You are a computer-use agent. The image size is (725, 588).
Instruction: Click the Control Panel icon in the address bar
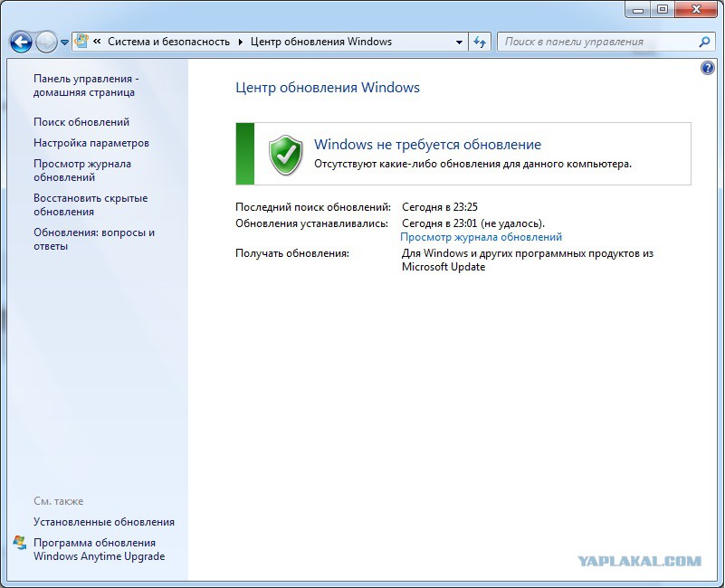coord(81,41)
